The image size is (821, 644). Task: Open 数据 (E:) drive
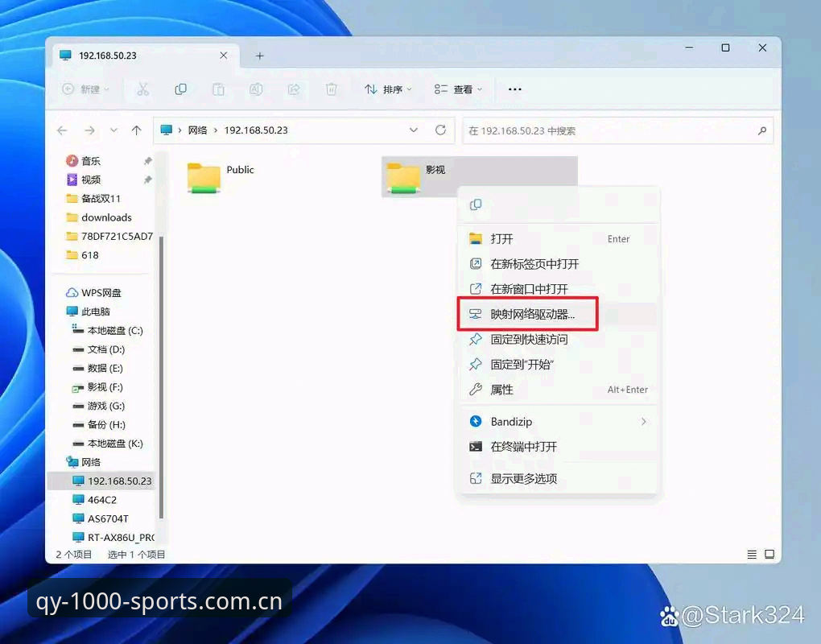[x=97, y=368]
